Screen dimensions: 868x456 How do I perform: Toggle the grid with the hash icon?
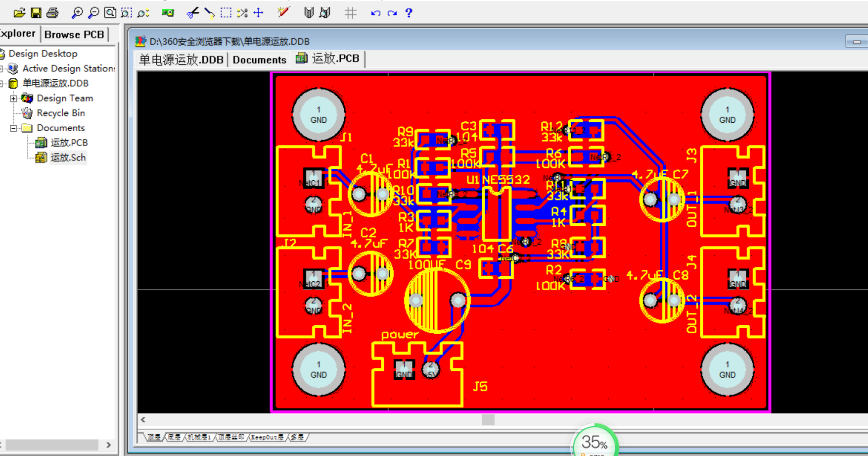pos(350,13)
